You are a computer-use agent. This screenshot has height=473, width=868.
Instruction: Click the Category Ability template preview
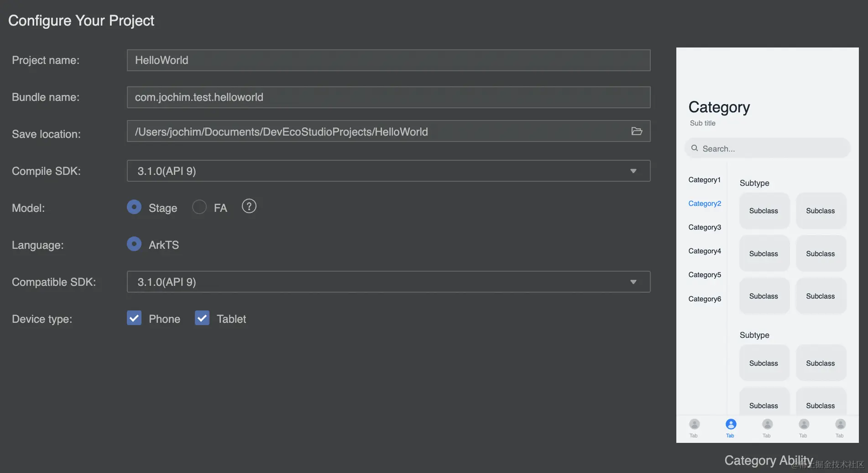[768, 245]
